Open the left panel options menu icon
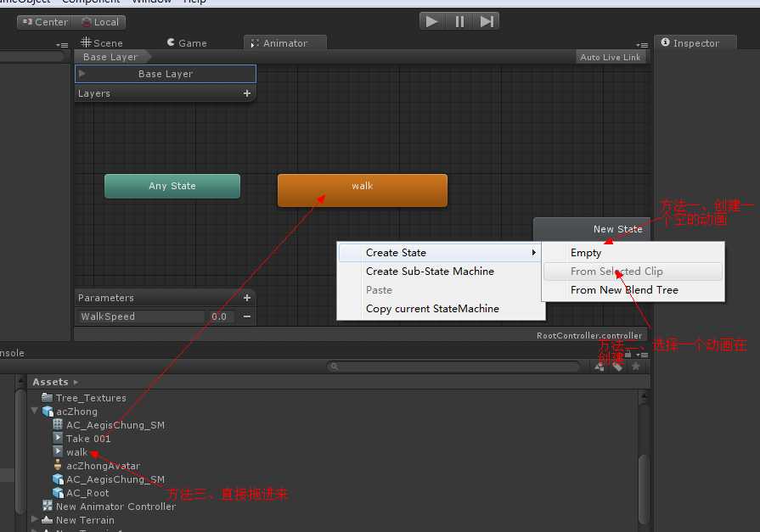760x532 pixels. click(62, 45)
